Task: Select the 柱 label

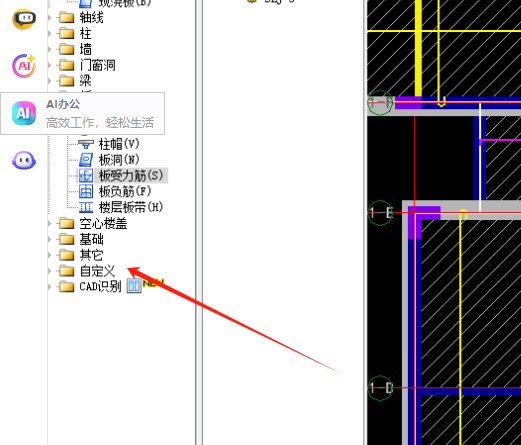Action: [x=85, y=33]
